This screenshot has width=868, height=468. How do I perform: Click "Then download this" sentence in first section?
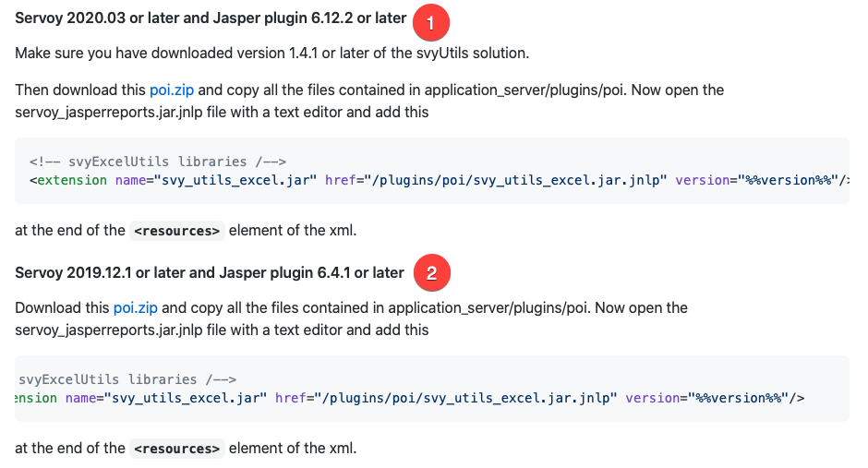pos(81,90)
